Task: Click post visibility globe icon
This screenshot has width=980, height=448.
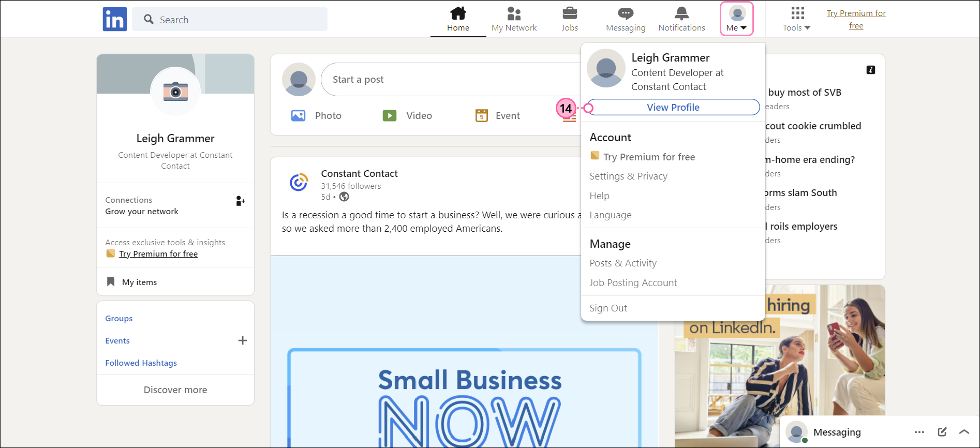Action: [x=344, y=197]
